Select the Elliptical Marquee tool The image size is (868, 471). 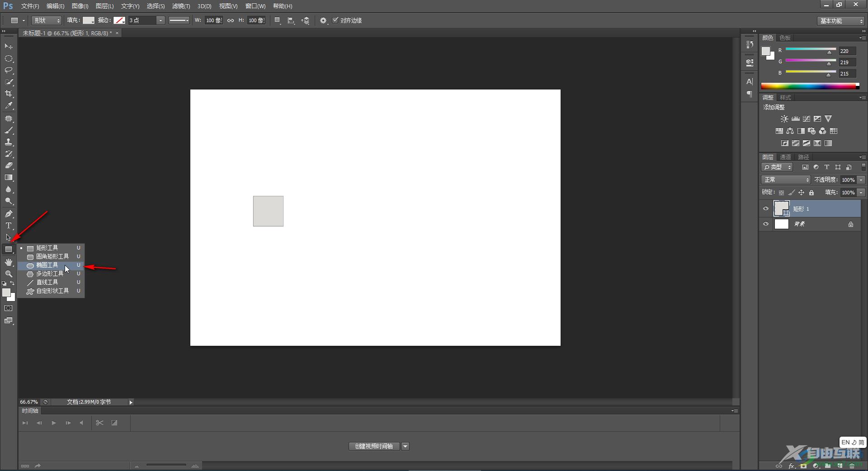pos(9,59)
